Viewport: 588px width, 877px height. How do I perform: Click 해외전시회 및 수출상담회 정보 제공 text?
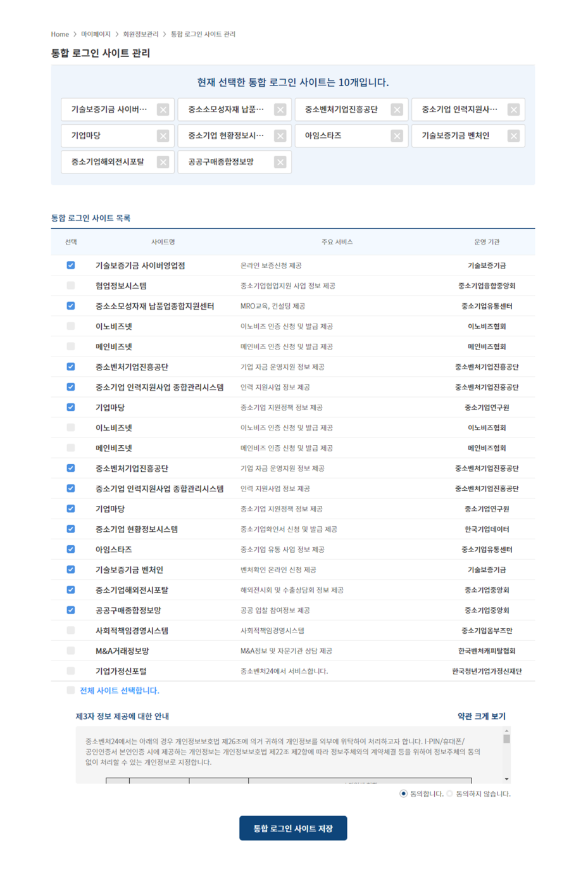(x=292, y=590)
